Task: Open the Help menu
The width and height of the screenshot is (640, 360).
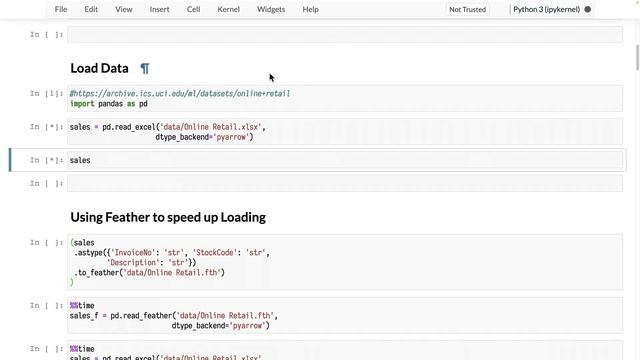Action: click(310, 9)
